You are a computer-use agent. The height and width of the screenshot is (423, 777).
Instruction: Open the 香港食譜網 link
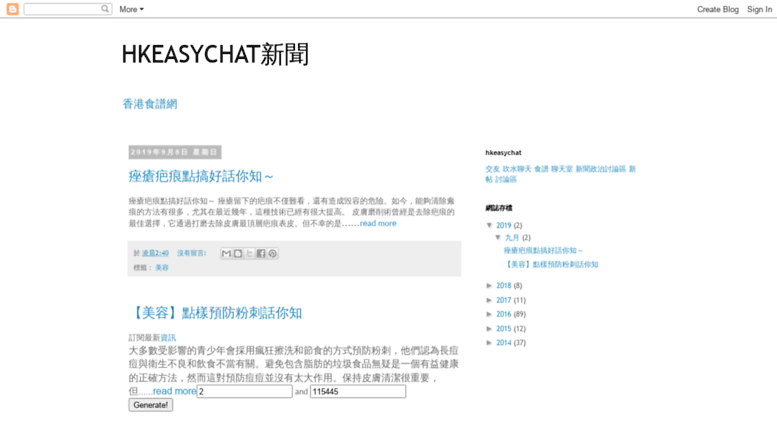pyautogui.click(x=150, y=104)
